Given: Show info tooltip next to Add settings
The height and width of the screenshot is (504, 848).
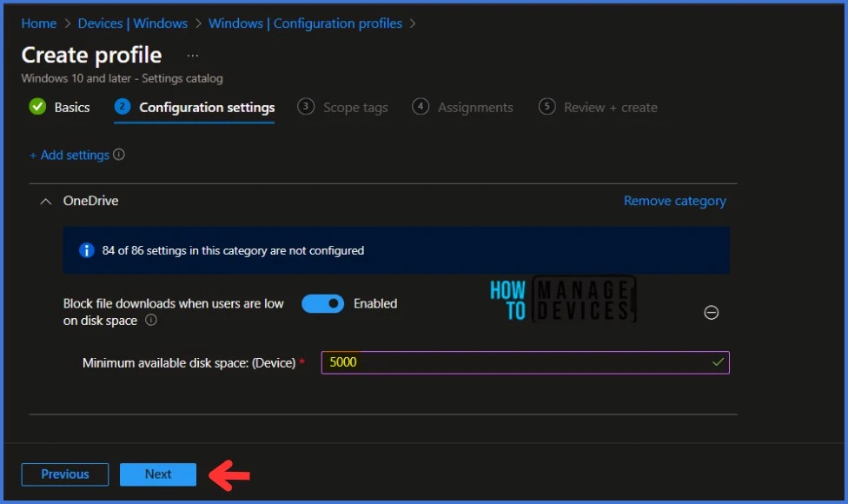Looking at the screenshot, I should coord(119,155).
